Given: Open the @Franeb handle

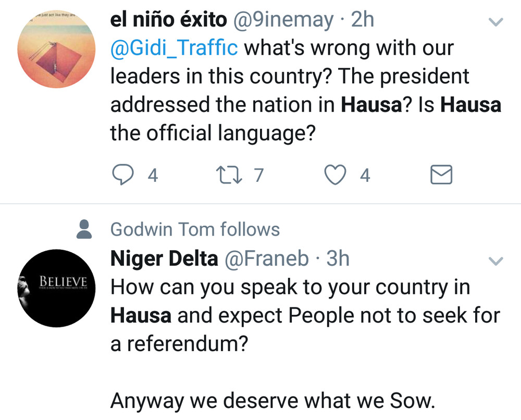Looking at the screenshot, I should click(267, 258).
